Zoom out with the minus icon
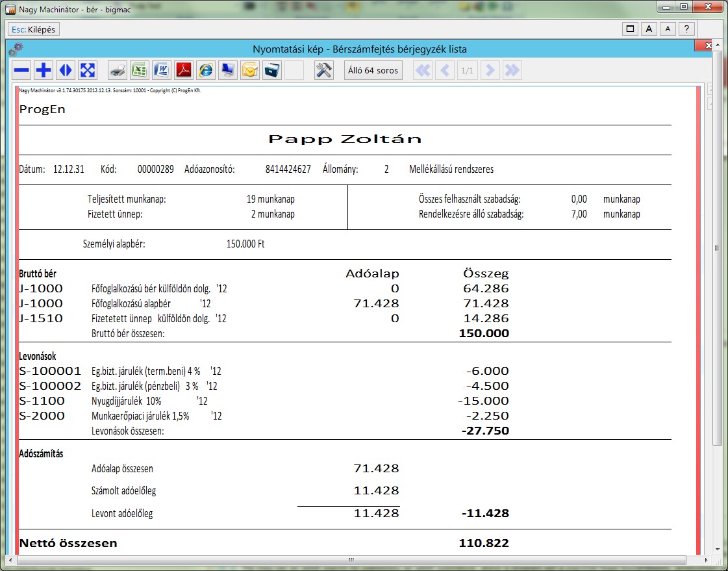Image resolution: width=728 pixels, height=571 pixels. point(22,70)
